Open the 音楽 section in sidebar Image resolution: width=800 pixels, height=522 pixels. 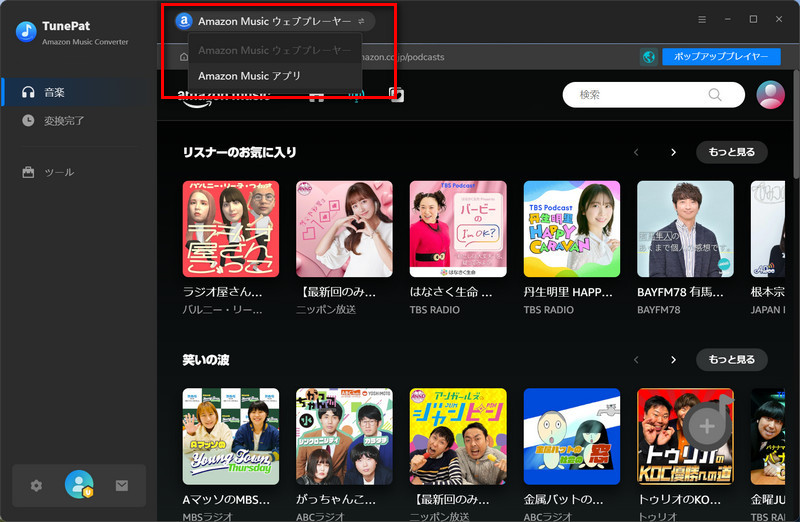[79, 92]
